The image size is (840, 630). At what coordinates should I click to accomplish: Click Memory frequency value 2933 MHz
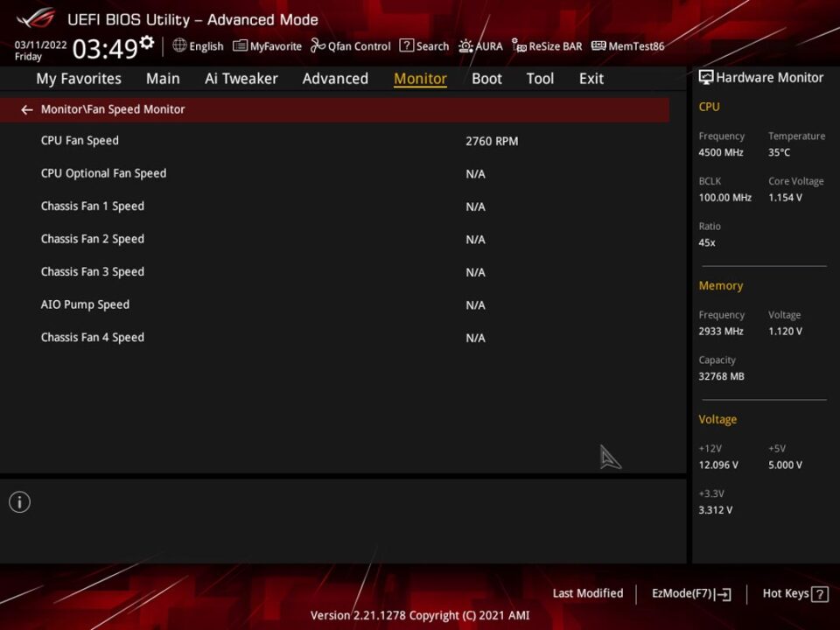click(x=720, y=332)
